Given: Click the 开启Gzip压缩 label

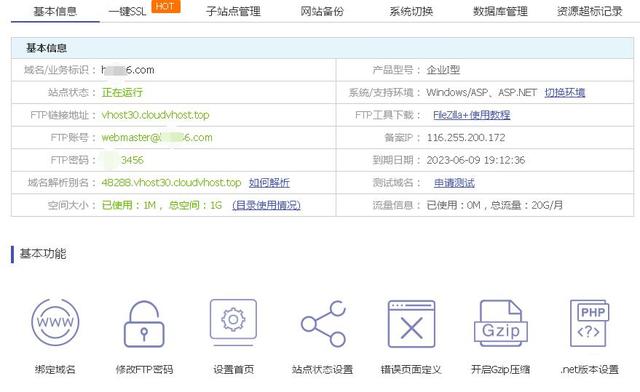Looking at the screenshot, I should point(500,370).
